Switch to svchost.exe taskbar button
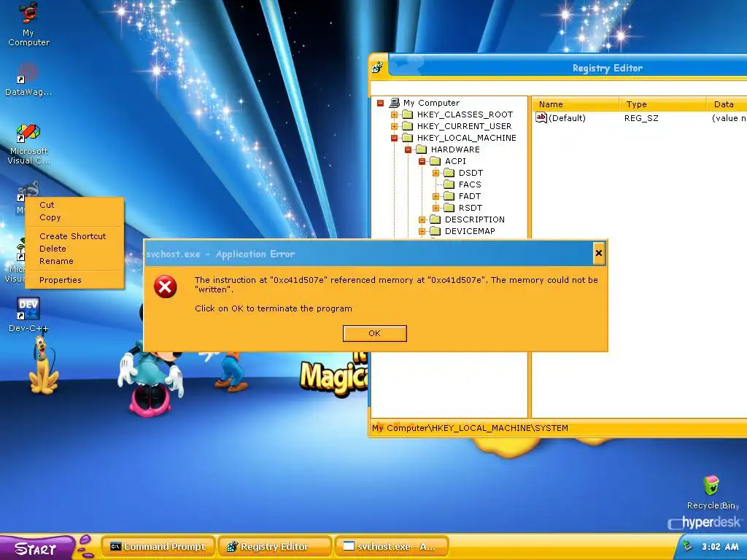 coord(391,547)
